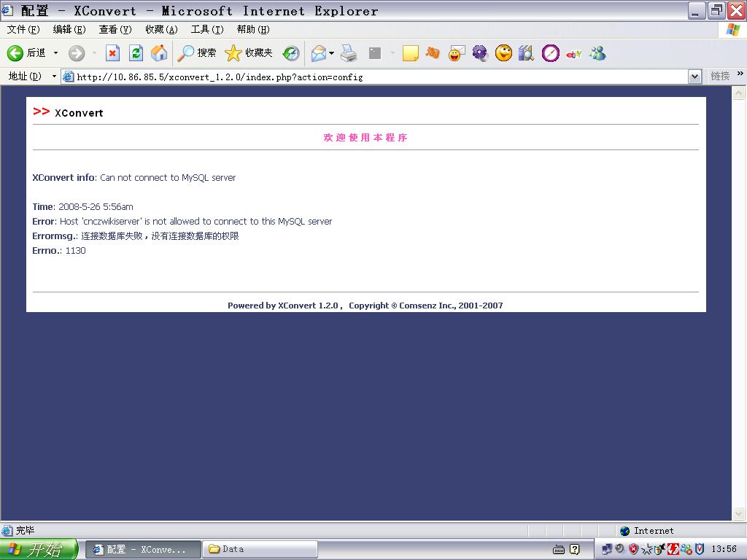This screenshot has height=560, width=747.
Task: Click the 链接 links bar label
Action: tap(720, 76)
